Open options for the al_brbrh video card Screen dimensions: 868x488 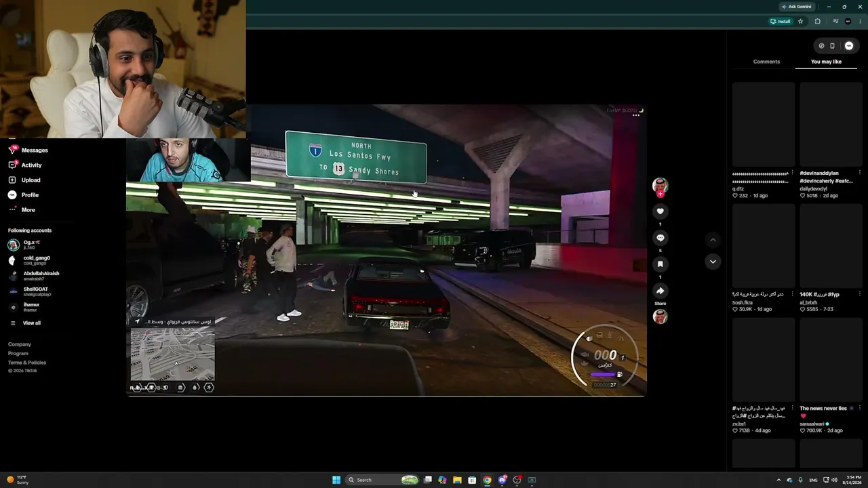tap(860, 294)
